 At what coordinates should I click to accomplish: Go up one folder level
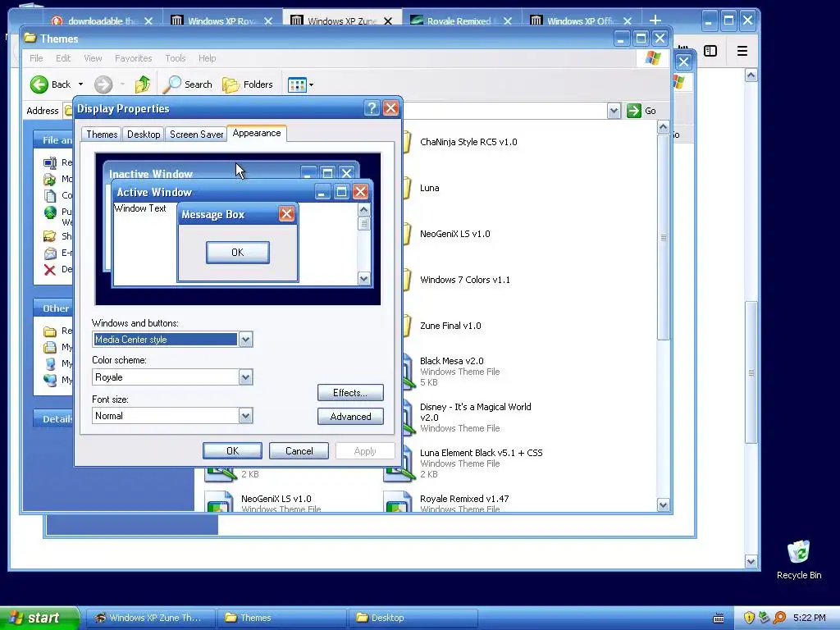point(143,84)
